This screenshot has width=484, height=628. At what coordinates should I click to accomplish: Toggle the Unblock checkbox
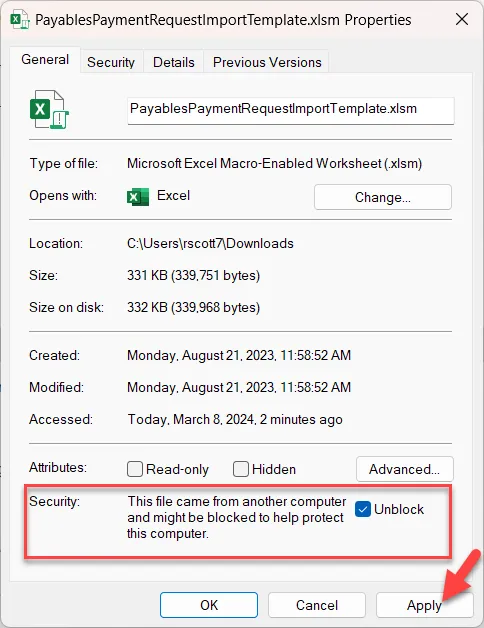(363, 509)
